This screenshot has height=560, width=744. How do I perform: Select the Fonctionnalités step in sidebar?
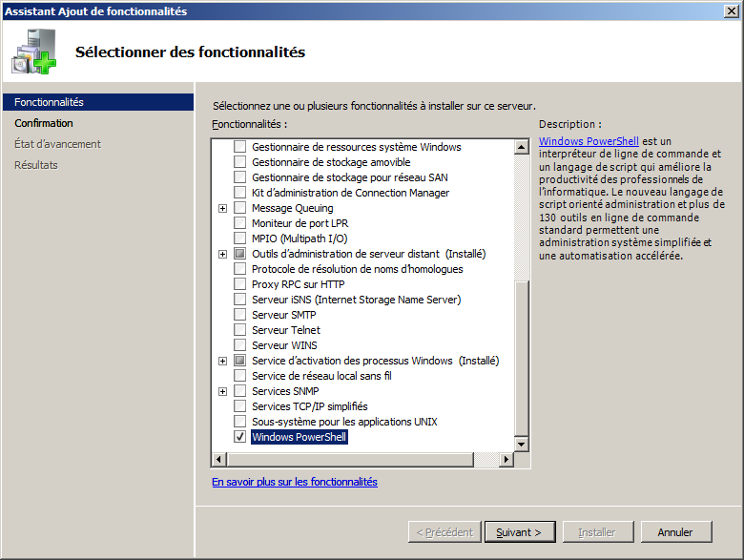(50, 102)
